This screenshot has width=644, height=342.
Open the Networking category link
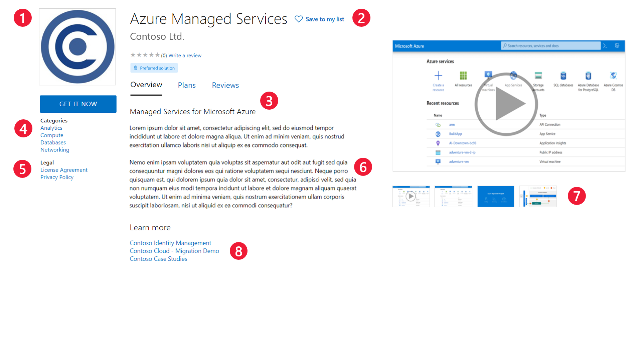pos(55,150)
